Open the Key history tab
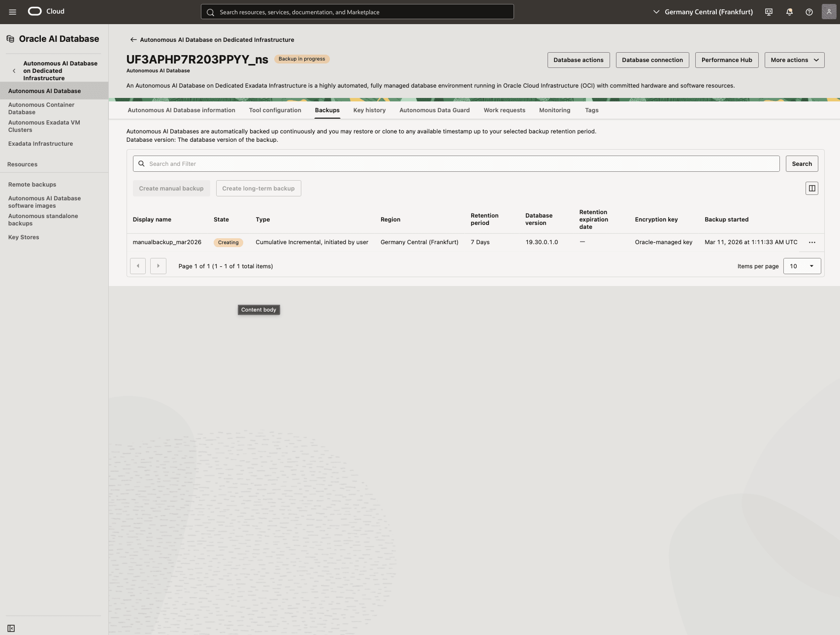Image resolution: width=840 pixels, height=635 pixels. (369, 110)
